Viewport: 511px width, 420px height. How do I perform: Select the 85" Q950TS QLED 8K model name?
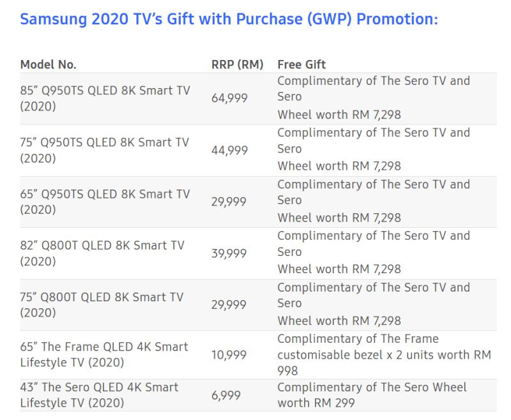[105, 98]
